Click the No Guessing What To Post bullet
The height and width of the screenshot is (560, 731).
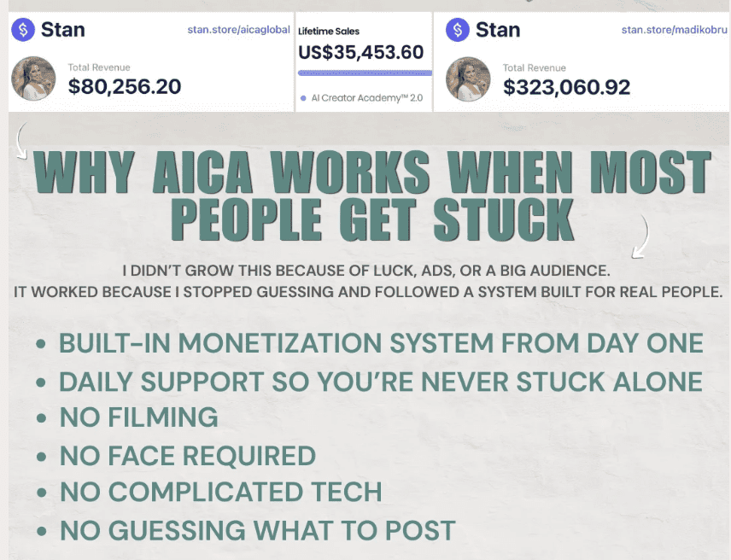256,530
